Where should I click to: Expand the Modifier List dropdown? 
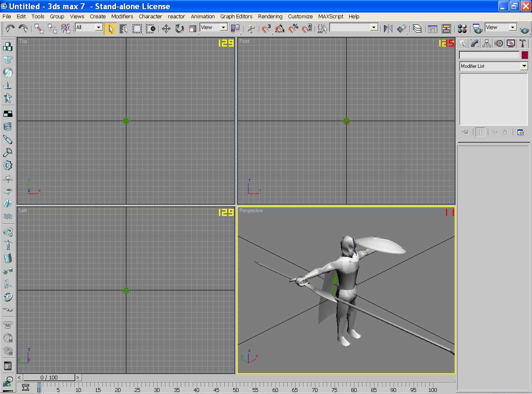point(493,66)
